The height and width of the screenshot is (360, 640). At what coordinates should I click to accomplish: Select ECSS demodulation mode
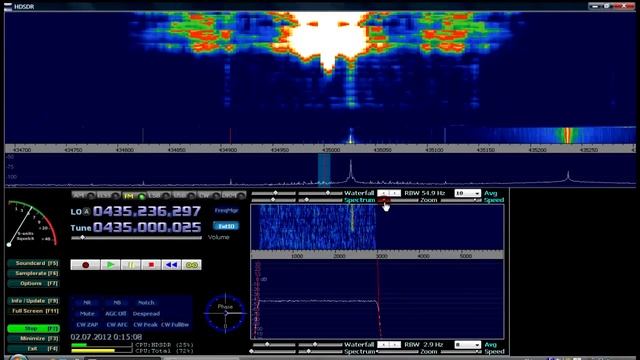point(108,196)
